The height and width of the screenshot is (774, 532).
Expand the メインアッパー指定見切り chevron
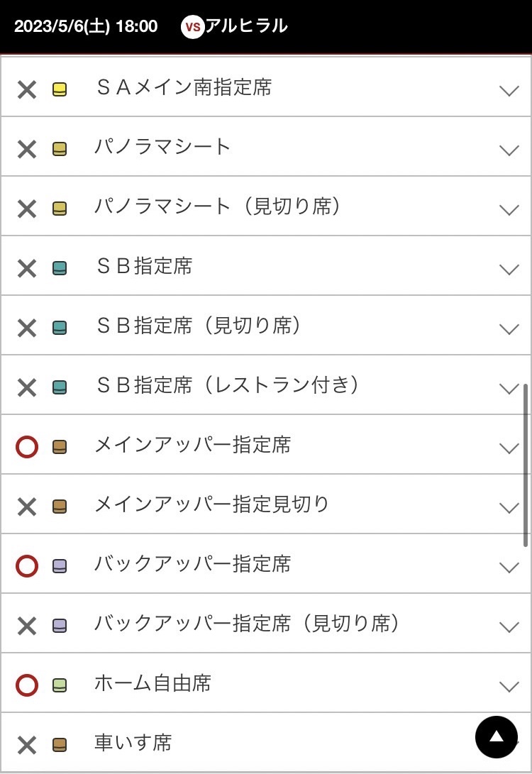pyautogui.click(x=509, y=507)
